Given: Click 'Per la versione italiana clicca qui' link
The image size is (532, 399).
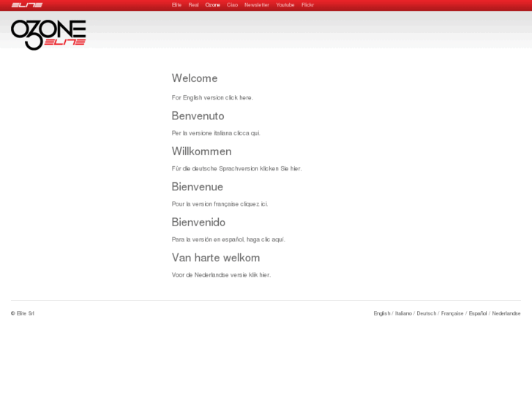Looking at the screenshot, I should (216, 133).
